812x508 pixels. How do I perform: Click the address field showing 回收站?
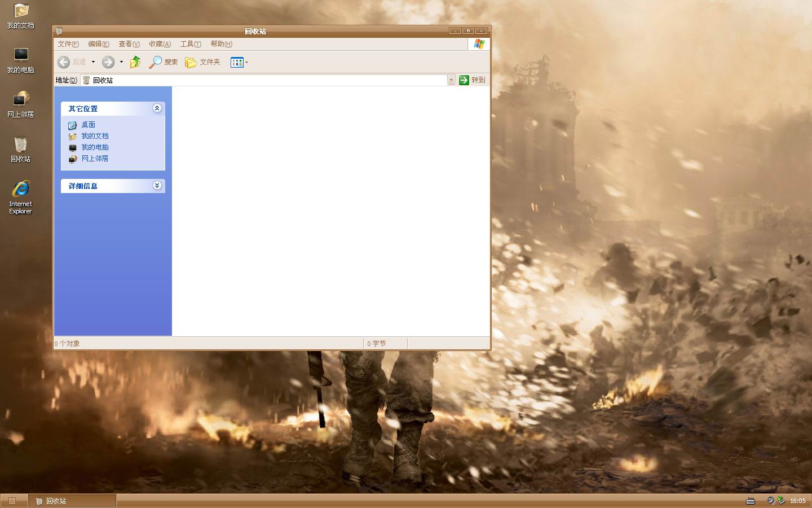pyautogui.click(x=264, y=80)
